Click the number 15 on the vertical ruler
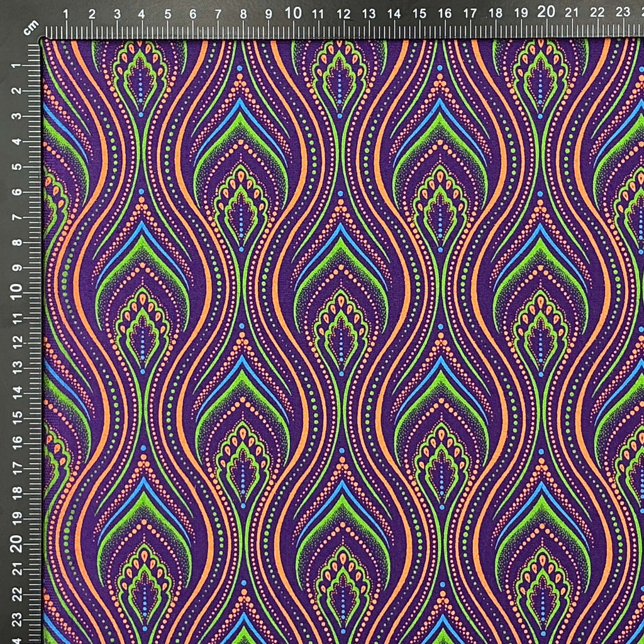The width and height of the screenshot is (644, 644). [17, 418]
